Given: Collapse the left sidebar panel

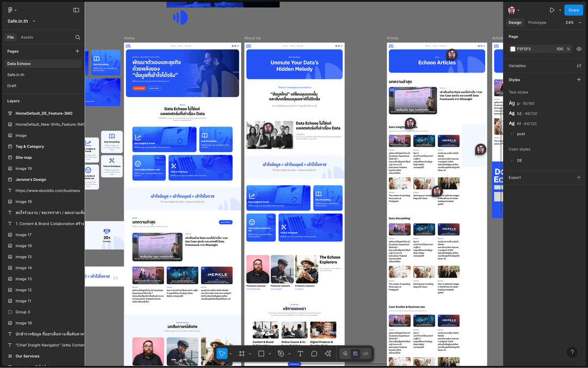Looking at the screenshot, I should click(76, 10).
